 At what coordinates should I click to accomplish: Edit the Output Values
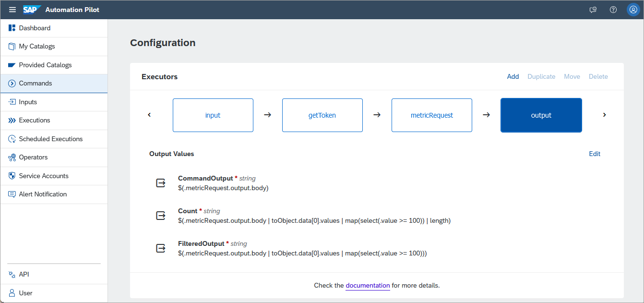point(595,154)
